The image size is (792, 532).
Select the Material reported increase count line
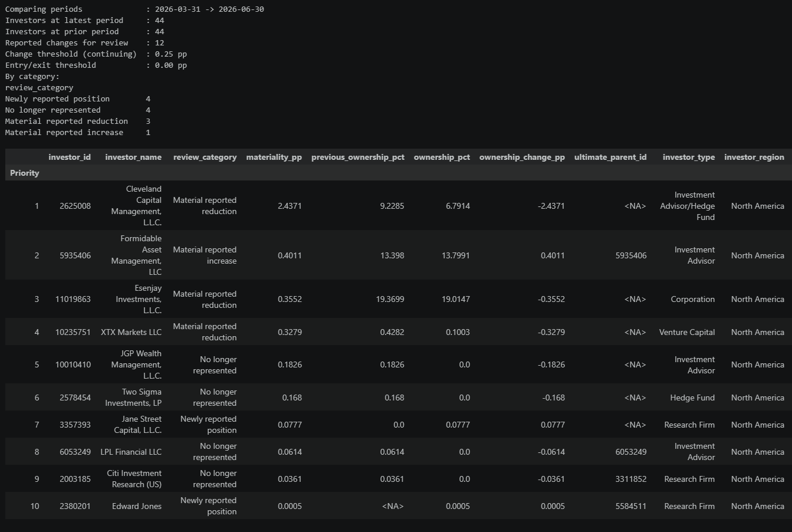coord(78,132)
